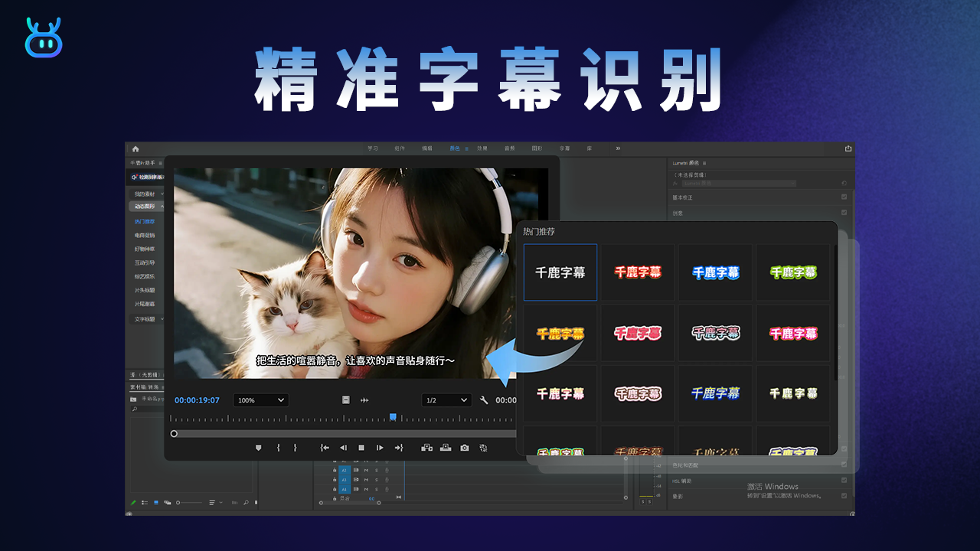Click 激活 Windows activation link
Image resolution: width=980 pixels, height=551 pixels.
pyautogui.click(x=773, y=486)
